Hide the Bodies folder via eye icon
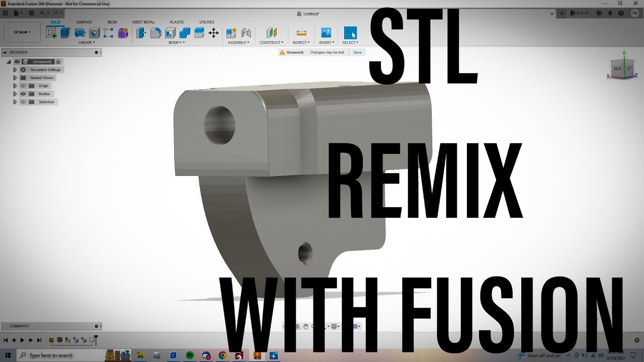This screenshot has height=362, width=644. [23, 94]
